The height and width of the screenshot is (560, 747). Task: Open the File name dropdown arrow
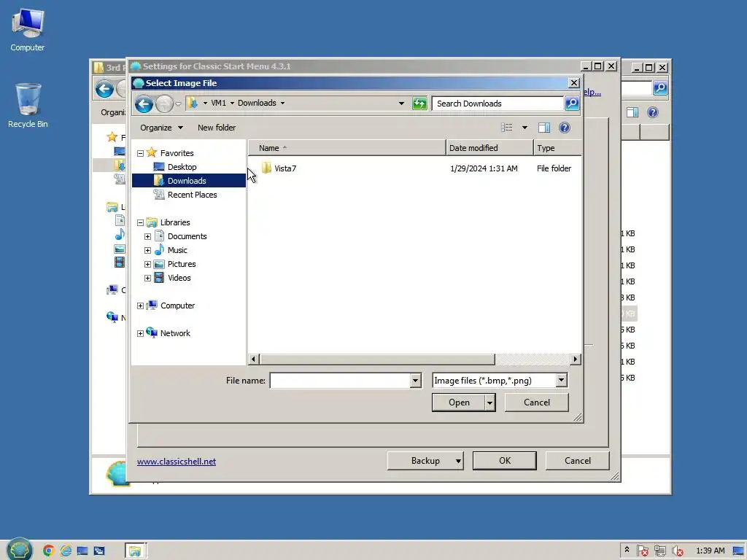point(415,380)
